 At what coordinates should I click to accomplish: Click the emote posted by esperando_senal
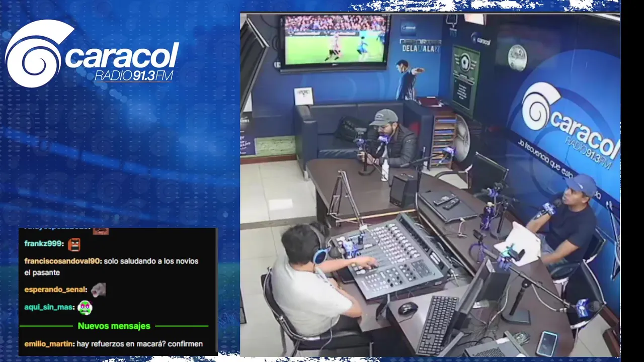click(x=98, y=290)
